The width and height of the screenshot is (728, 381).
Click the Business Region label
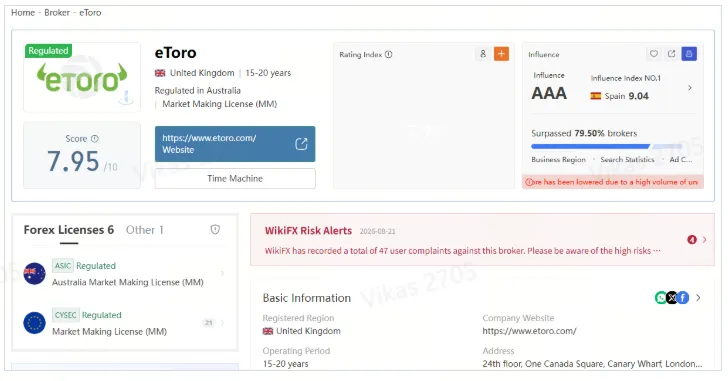click(559, 159)
